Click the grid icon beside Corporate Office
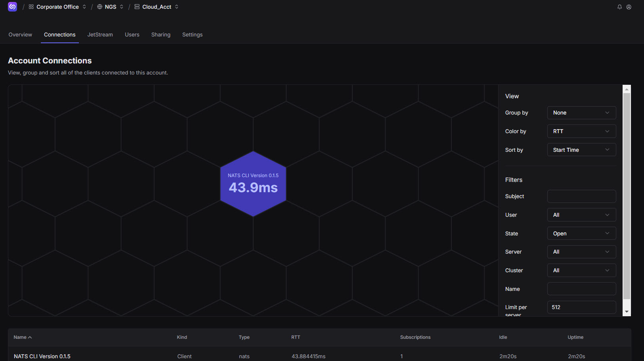 point(31,7)
